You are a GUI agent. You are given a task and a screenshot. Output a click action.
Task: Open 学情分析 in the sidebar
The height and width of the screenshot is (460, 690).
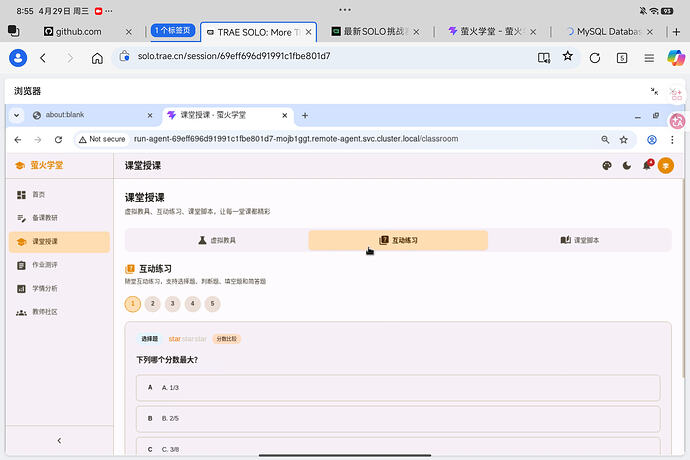tap(59, 289)
